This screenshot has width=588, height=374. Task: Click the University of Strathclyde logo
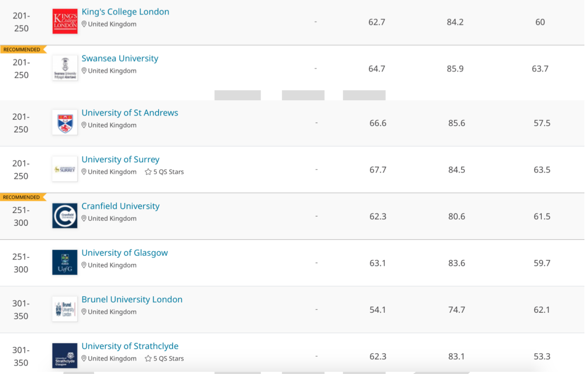(x=65, y=355)
